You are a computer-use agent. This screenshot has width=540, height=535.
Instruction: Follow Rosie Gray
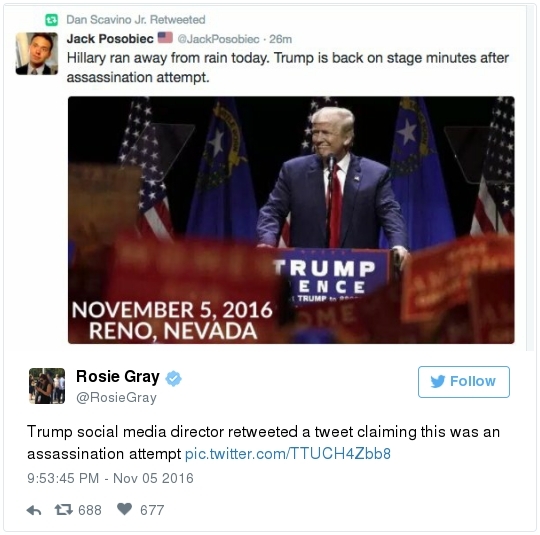coord(464,382)
